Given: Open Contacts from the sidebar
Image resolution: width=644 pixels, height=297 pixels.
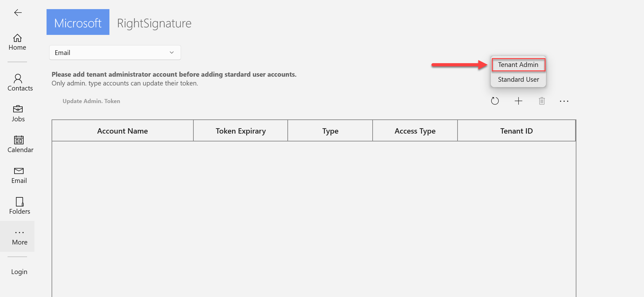Looking at the screenshot, I should (20, 83).
